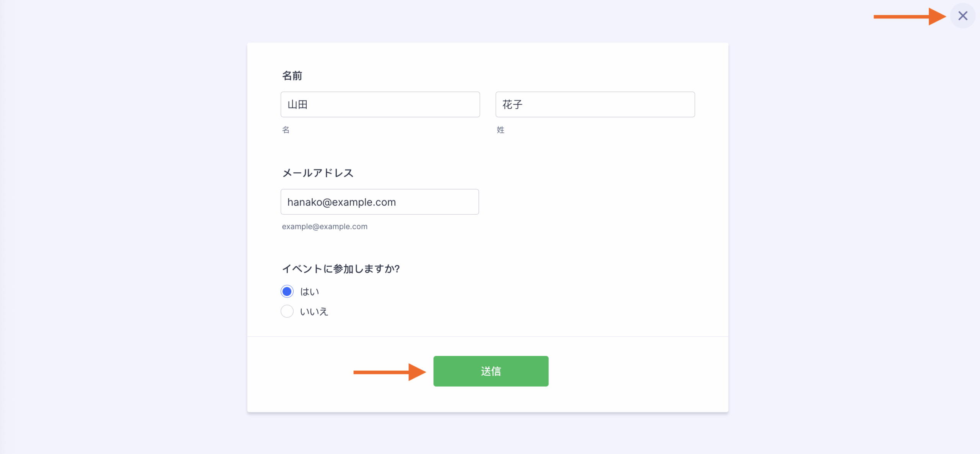
Task: Click the はい option label text
Action: (309, 292)
